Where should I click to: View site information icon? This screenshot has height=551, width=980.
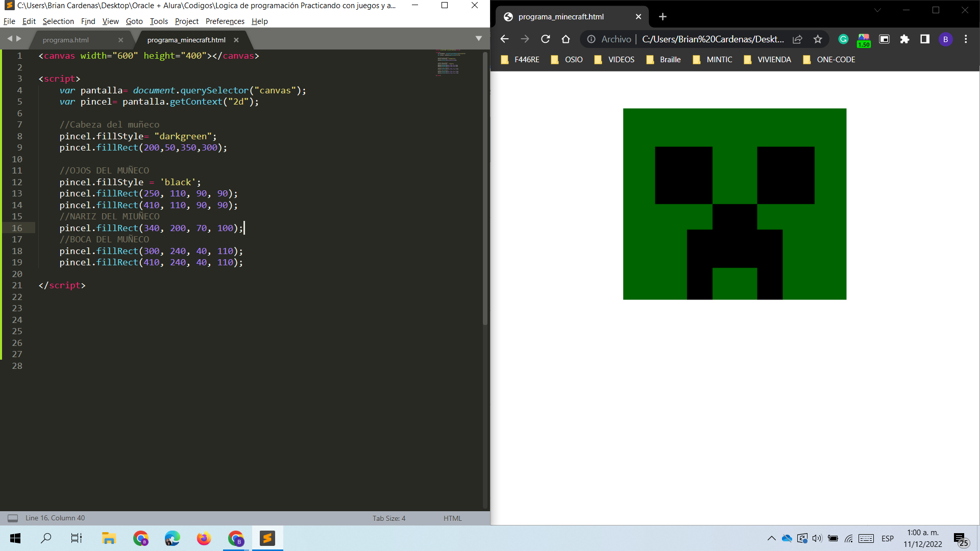click(x=591, y=39)
